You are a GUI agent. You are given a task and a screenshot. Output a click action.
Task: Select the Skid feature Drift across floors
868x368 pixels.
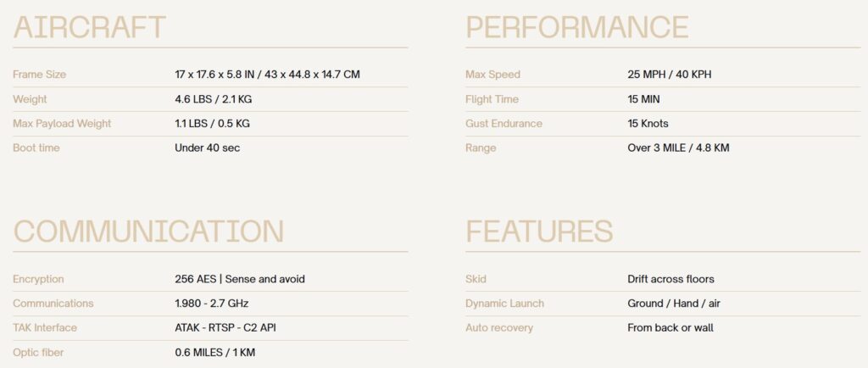671,279
